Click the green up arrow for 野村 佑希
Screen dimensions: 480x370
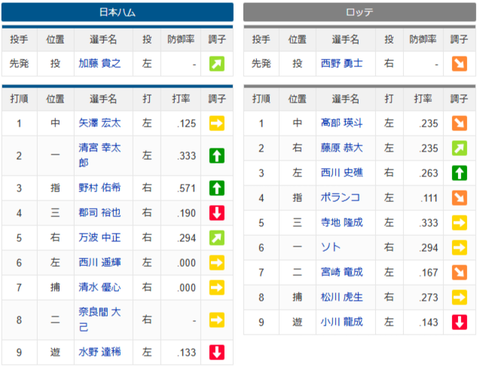pos(217,188)
